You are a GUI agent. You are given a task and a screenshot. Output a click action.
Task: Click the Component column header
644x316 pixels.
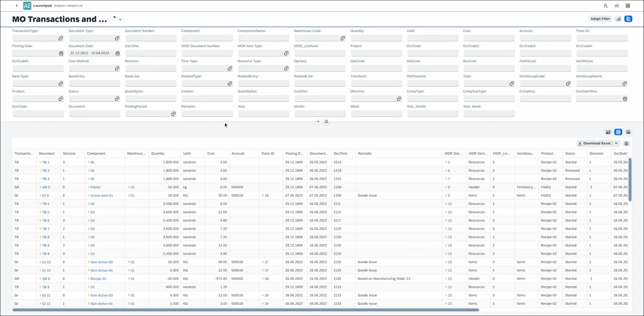tap(105, 154)
